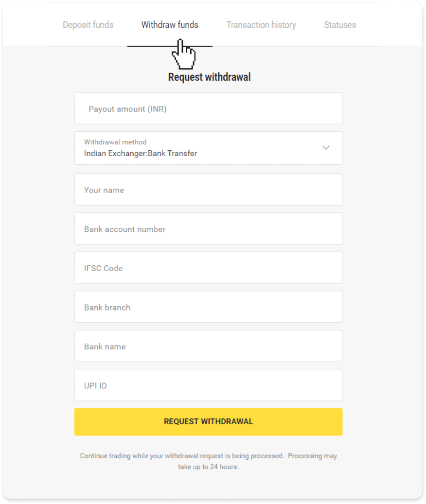426x504 pixels.
Task: View the Statuses tab
Action: 339,24
